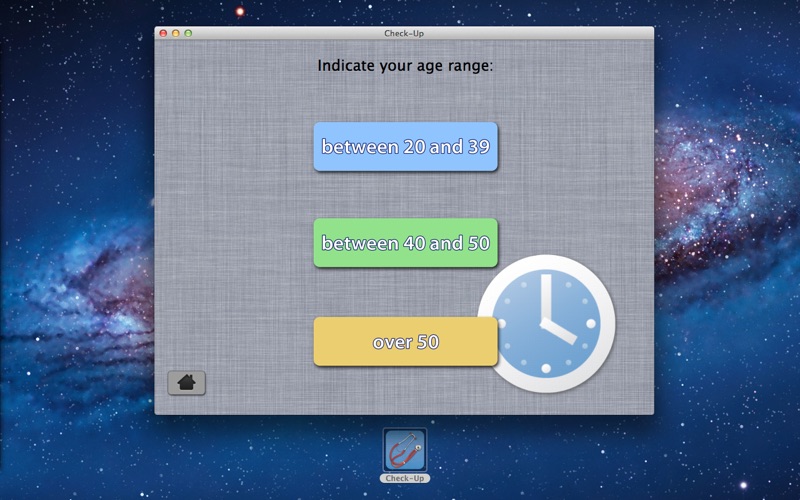Click the home icon button
Image resolution: width=800 pixels, height=500 pixels.
186,382
